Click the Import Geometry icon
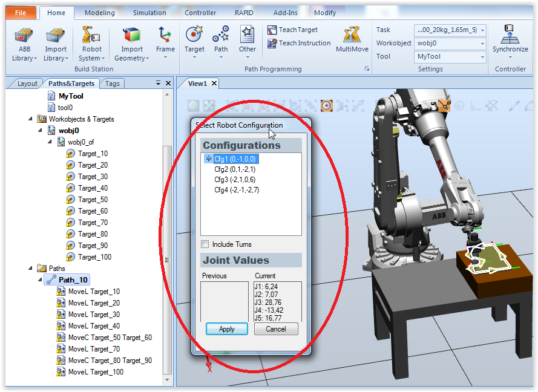 pos(132,36)
